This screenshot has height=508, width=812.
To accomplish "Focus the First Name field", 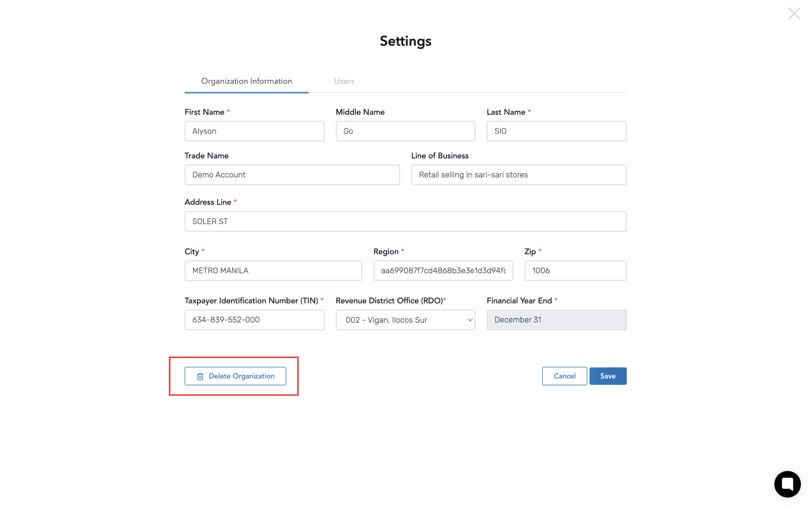I will click(254, 131).
